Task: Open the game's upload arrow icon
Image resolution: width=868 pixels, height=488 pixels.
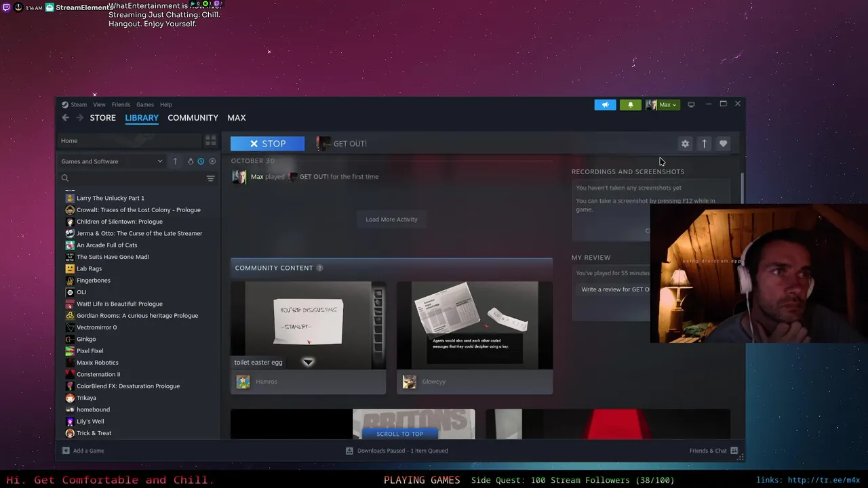Action: (704, 144)
